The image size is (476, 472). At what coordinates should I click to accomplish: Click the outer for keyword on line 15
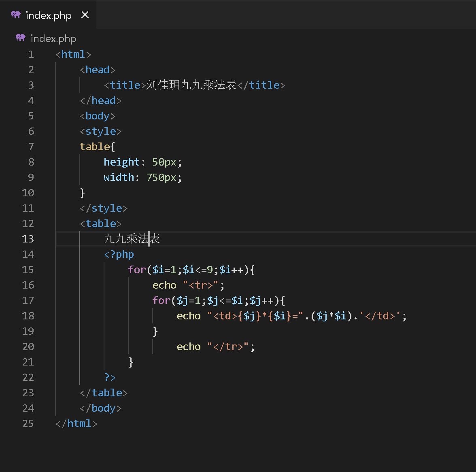pyautogui.click(x=137, y=270)
